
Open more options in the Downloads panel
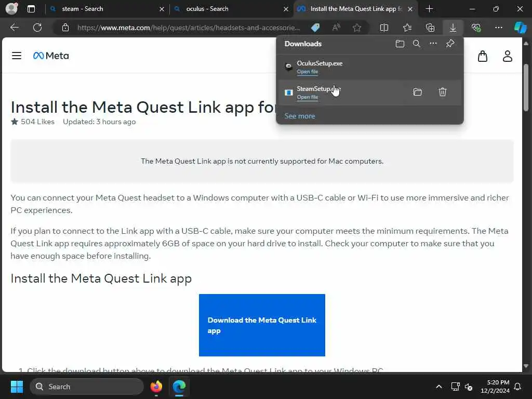pyautogui.click(x=433, y=44)
